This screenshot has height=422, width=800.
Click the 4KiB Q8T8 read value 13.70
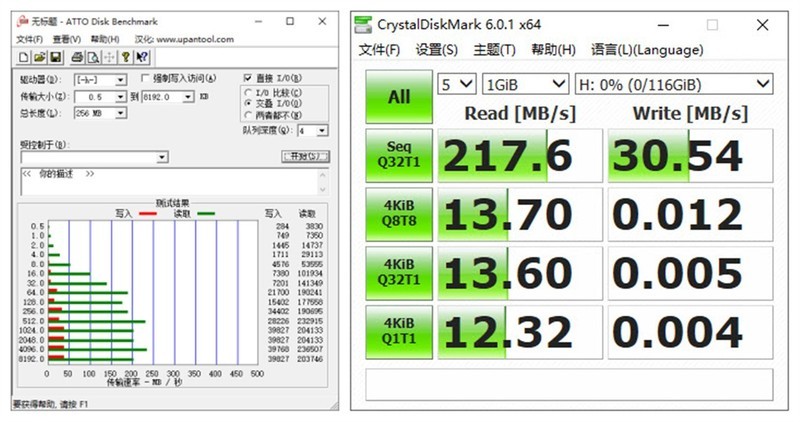click(520, 214)
